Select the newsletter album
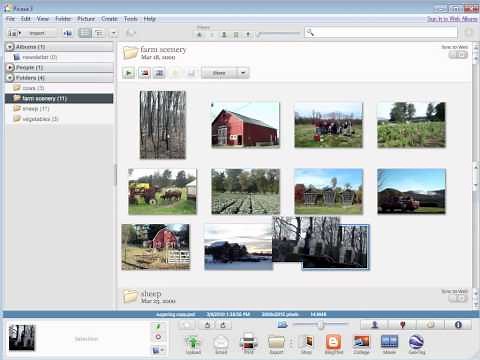 [59, 57]
